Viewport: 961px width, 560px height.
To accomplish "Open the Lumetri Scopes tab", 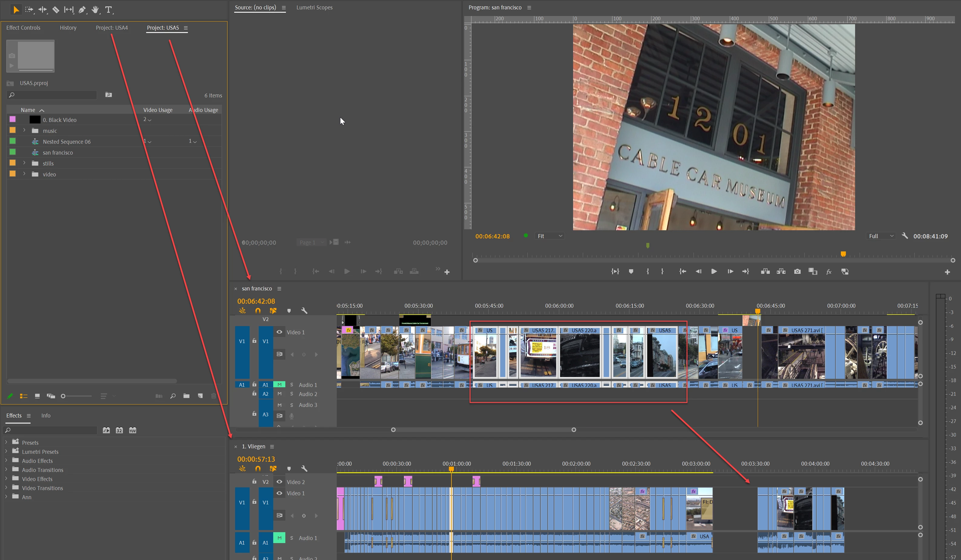I will (314, 7).
